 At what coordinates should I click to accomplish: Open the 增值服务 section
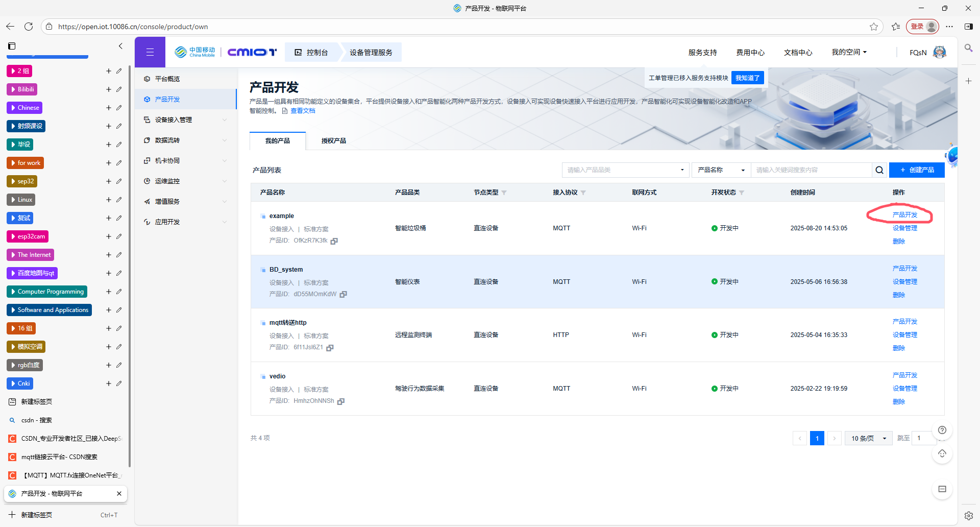pyautogui.click(x=168, y=201)
